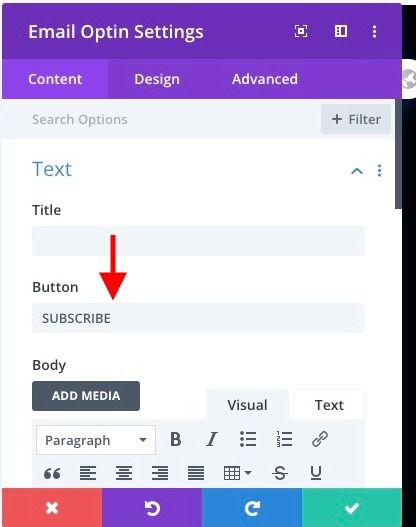Click the Add Media button
The width and height of the screenshot is (416, 527).
[86, 396]
